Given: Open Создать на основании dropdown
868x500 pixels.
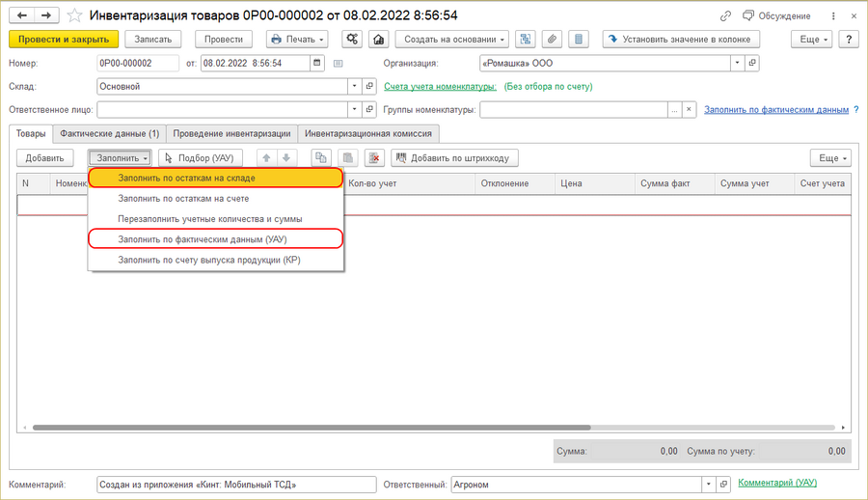Looking at the screenshot, I should [453, 40].
